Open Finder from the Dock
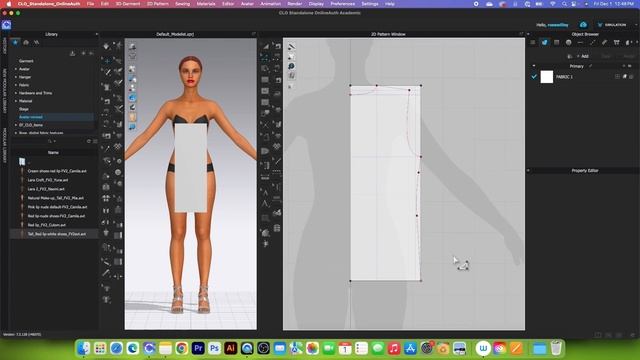The image size is (640, 360). (84, 348)
